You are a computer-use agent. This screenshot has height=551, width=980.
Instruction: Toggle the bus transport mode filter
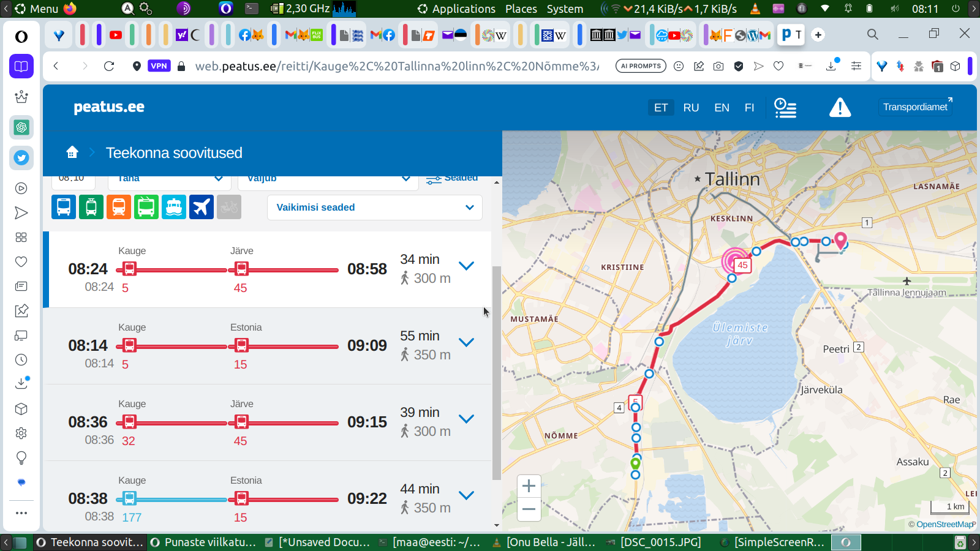click(64, 207)
